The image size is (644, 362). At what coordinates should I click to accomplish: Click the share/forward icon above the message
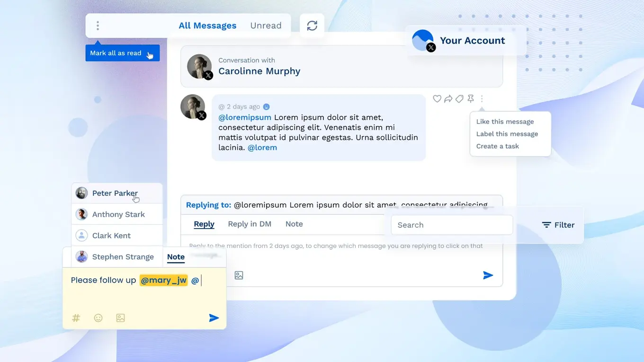[x=448, y=98]
